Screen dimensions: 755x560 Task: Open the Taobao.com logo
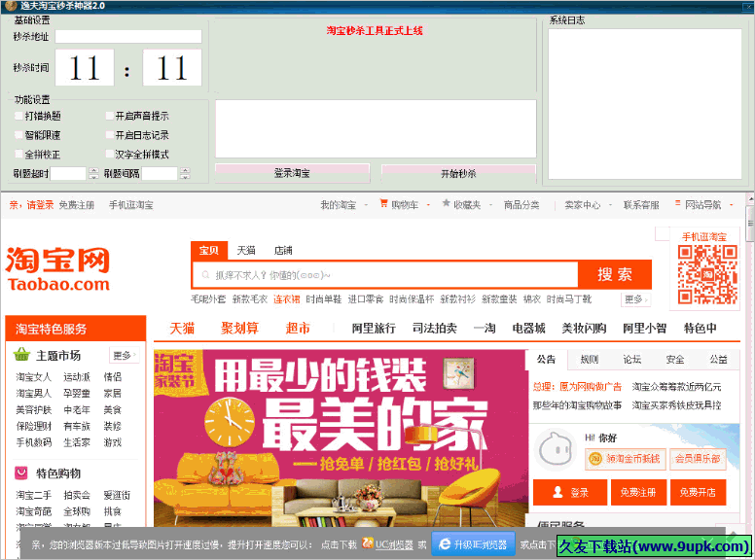pyautogui.click(x=58, y=268)
